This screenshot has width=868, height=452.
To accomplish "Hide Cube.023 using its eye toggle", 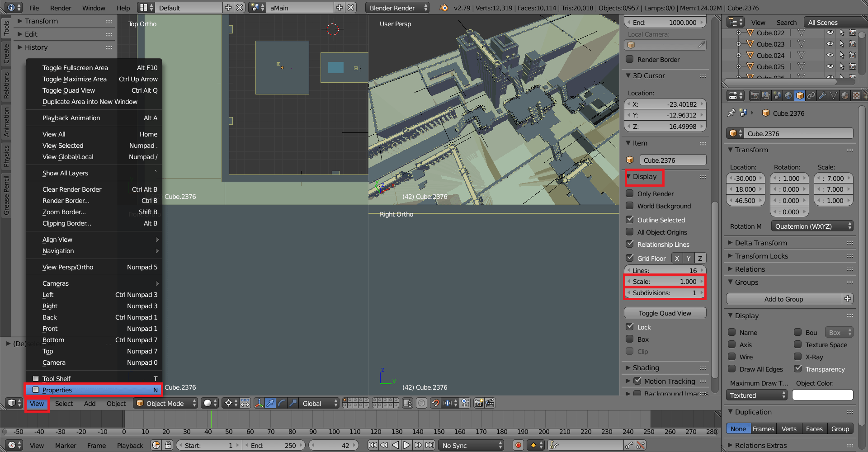I will (x=830, y=43).
